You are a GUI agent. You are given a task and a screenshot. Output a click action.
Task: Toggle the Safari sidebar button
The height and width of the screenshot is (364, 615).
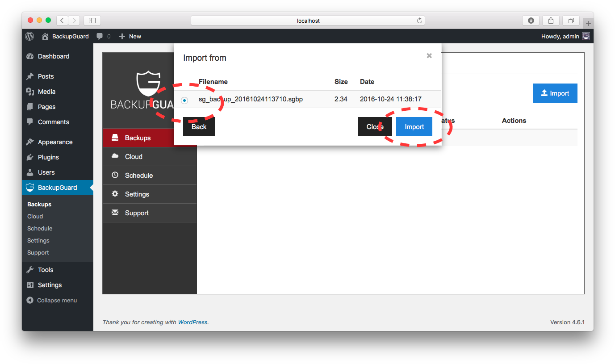pyautogui.click(x=92, y=21)
